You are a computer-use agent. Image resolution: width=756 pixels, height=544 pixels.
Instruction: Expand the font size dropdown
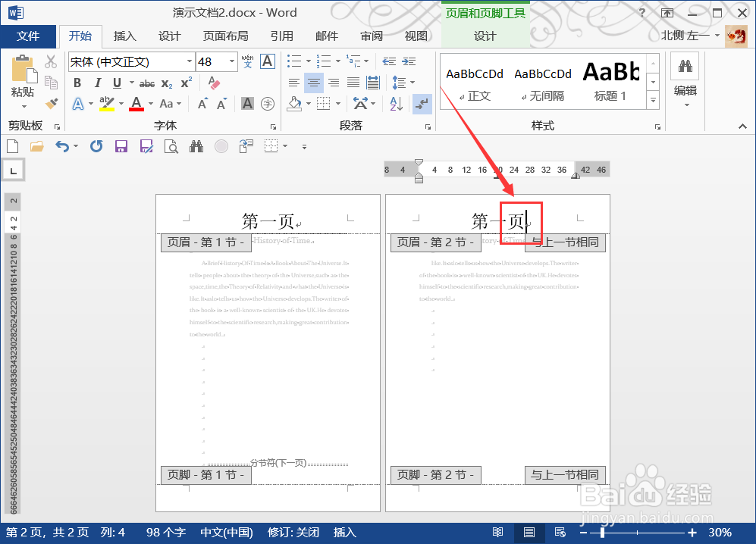coord(231,61)
